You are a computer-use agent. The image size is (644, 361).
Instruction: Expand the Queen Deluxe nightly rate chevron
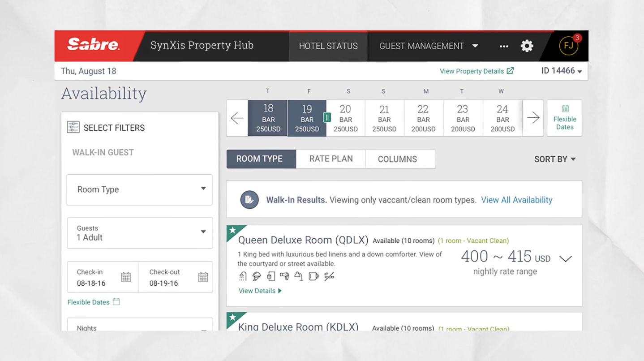[x=566, y=259]
